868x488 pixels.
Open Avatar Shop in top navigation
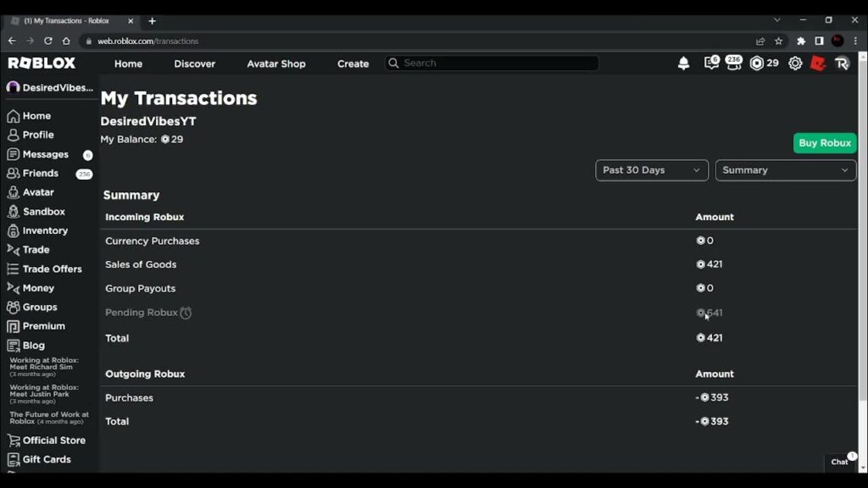(x=276, y=64)
